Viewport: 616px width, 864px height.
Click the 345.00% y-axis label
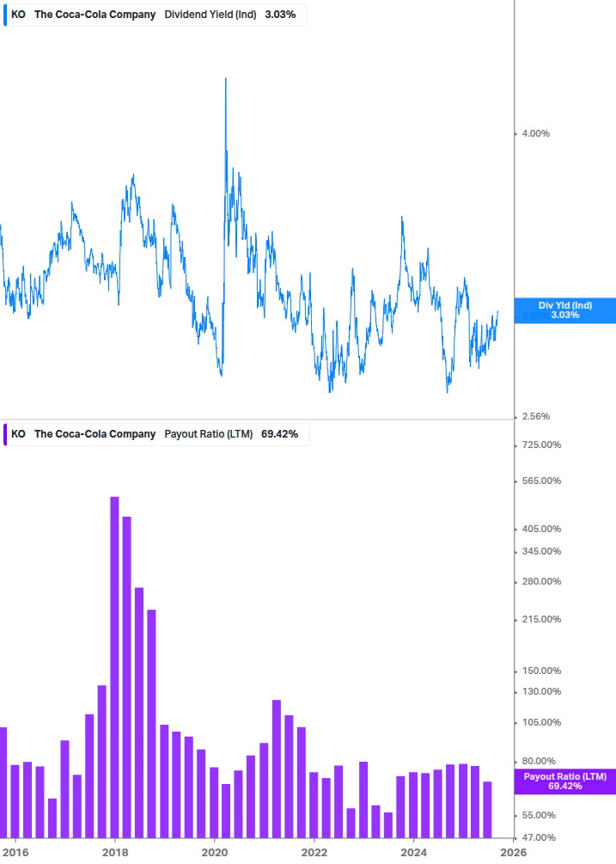coord(541,552)
